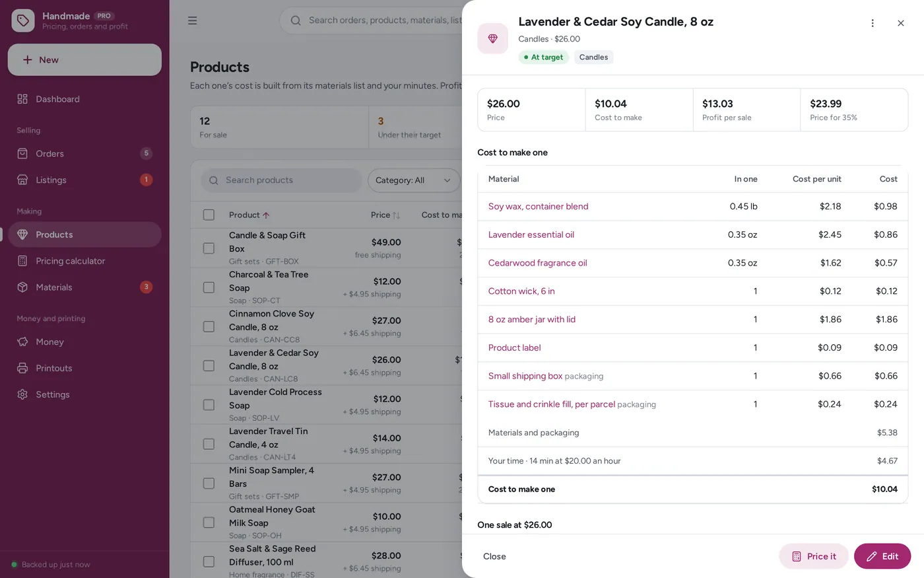Click the Pricing calculator icon in the sidebar

click(x=22, y=261)
